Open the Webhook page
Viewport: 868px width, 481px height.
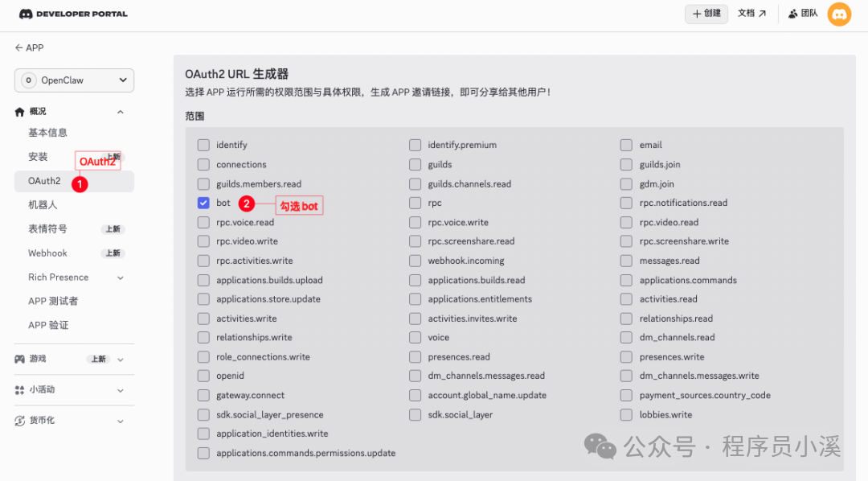[x=47, y=253]
